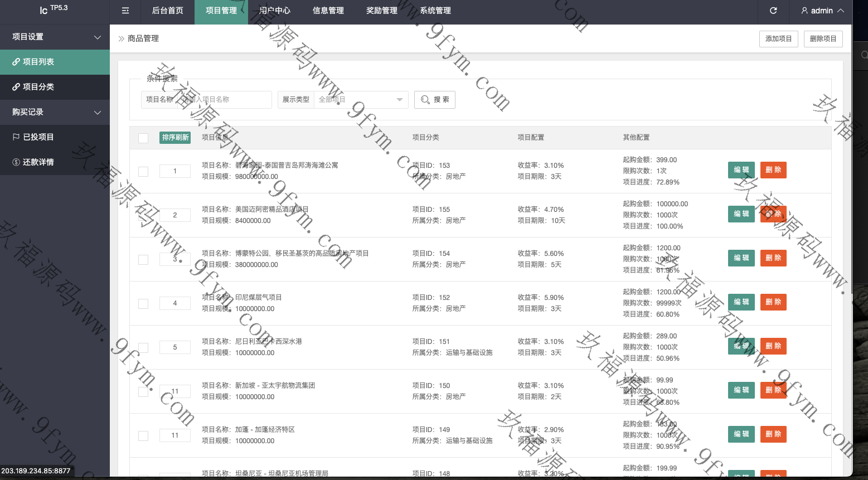Screen dimensions: 868x480
Task: Tick checkbox for project ID 153 row
Action: pyautogui.click(x=143, y=172)
